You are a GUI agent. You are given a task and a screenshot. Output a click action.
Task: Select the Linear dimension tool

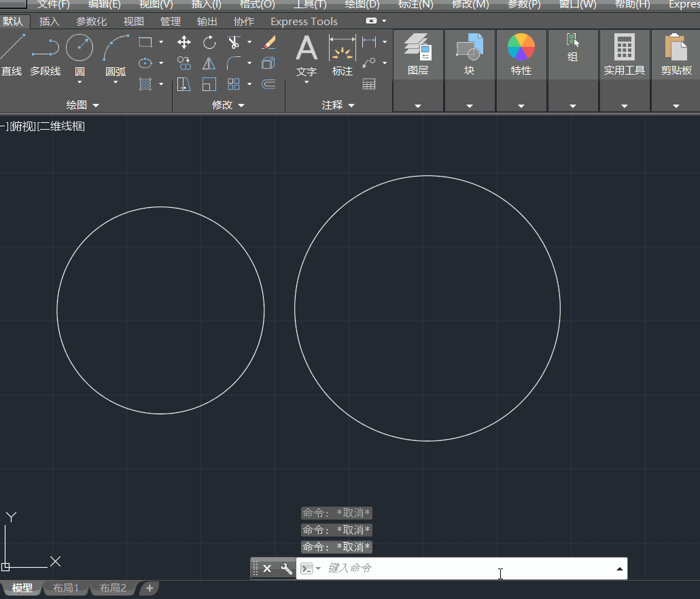[369, 42]
